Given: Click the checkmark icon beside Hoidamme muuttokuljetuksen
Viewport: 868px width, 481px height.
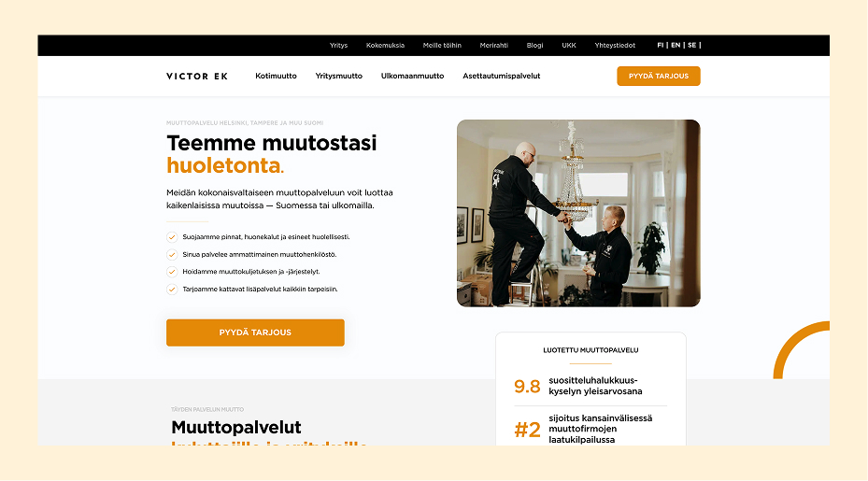Looking at the screenshot, I should (172, 272).
